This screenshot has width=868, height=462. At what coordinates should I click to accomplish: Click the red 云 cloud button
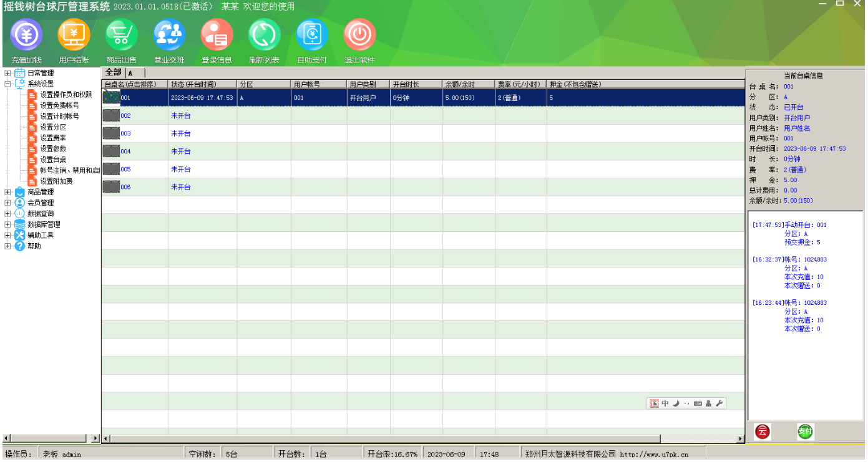pyautogui.click(x=762, y=431)
